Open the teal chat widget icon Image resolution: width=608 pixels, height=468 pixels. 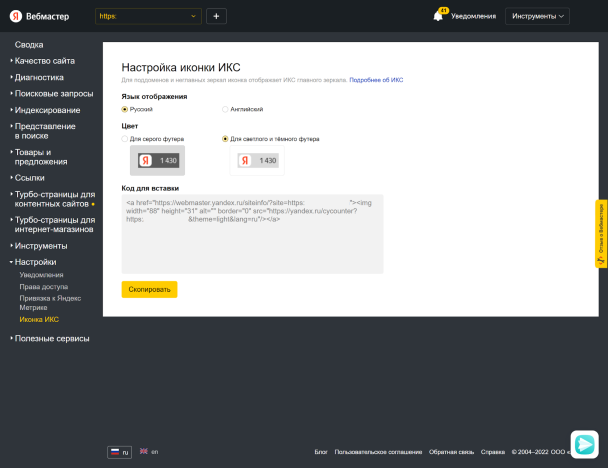pyautogui.click(x=584, y=444)
